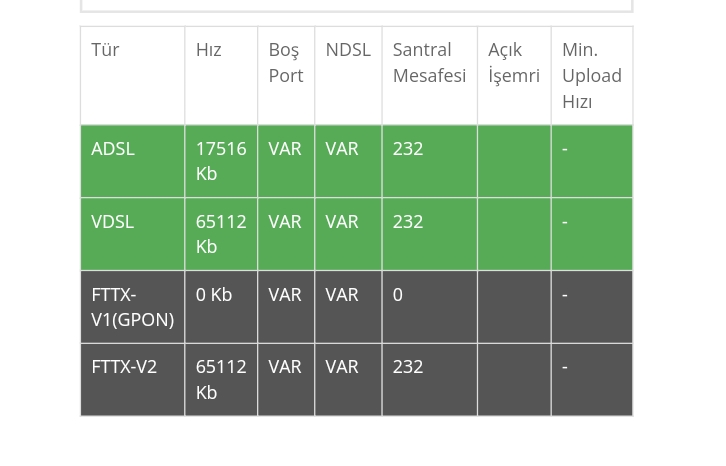Select the FTTX-V1(GPON) row label
This screenshot has height=466, width=726.
pyautogui.click(x=132, y=307)
